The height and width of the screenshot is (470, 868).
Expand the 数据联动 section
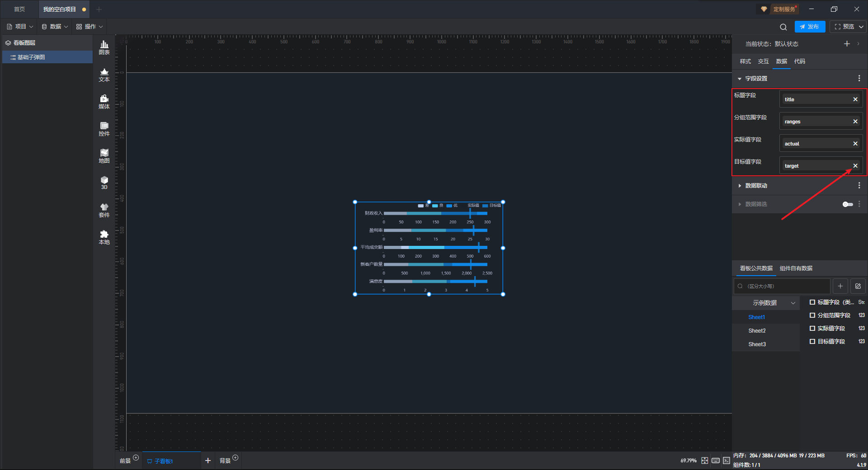point(755,186)
